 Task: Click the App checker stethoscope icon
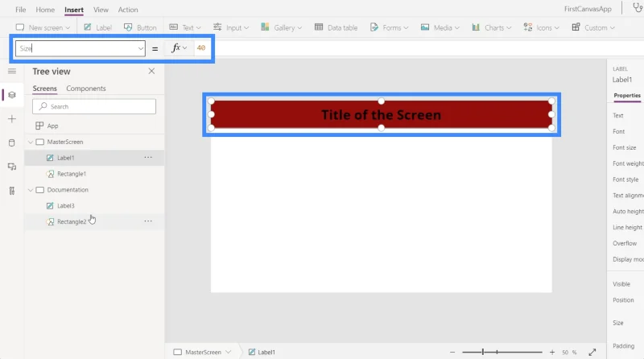tap(638, 7)
